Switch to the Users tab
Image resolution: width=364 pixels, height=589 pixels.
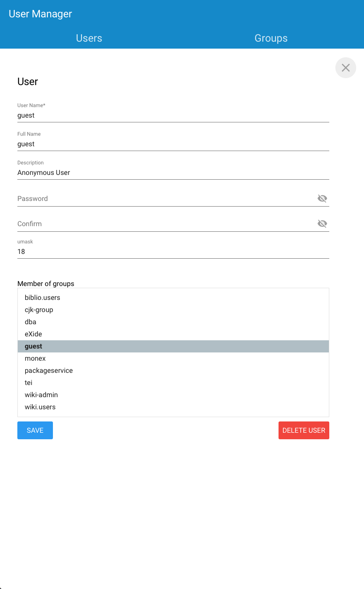coord(89,38)
